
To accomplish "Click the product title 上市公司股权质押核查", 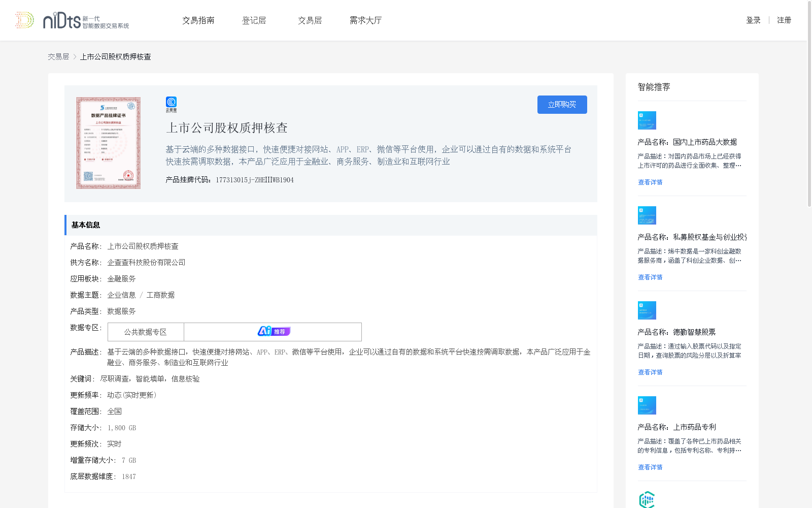I will point(227,128).
